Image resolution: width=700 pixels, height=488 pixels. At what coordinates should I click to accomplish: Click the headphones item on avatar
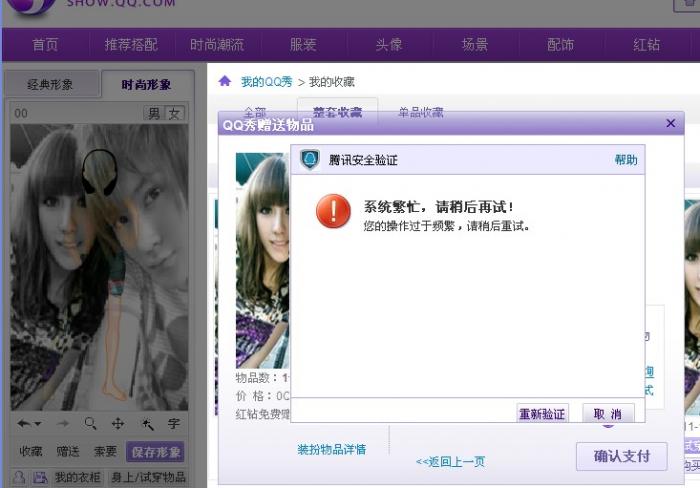100,172
